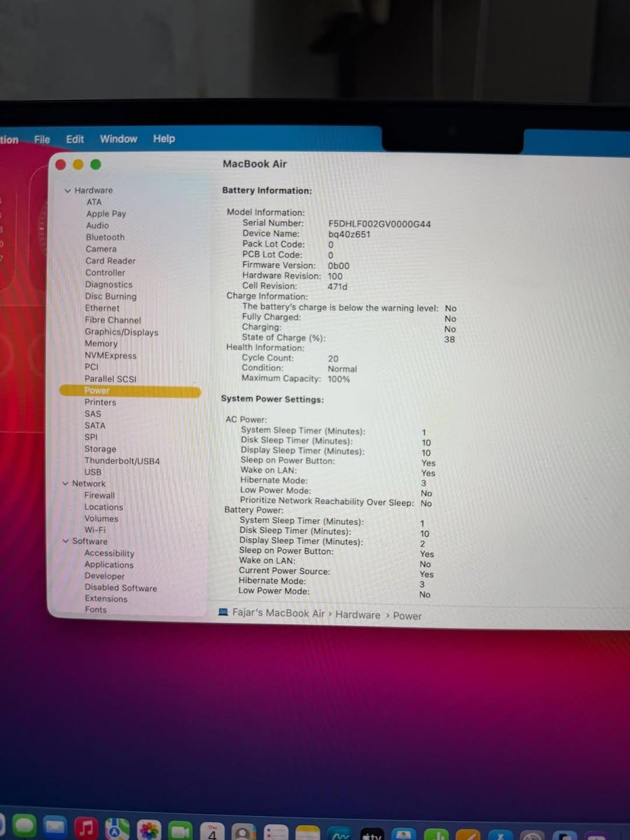Click Cycle Count value 20
Viewport: 630px width, 840px height.
tap(333, 358)
